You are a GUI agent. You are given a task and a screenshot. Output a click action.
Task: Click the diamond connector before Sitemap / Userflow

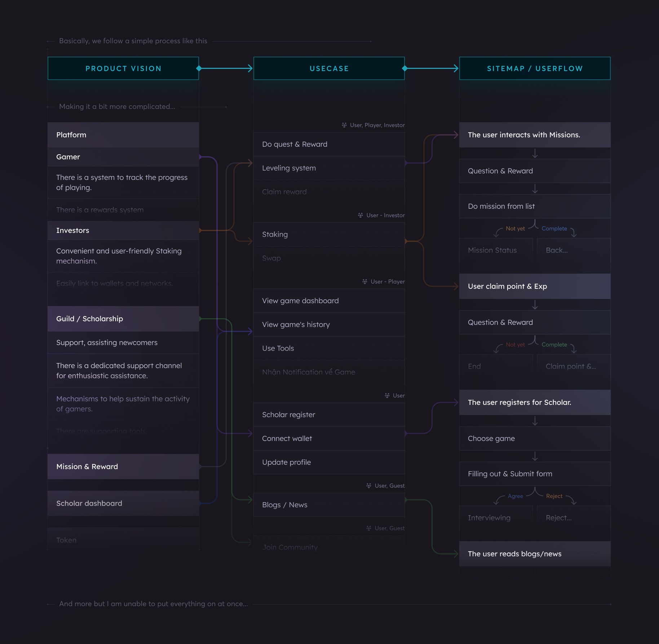(x=404, y=68)
